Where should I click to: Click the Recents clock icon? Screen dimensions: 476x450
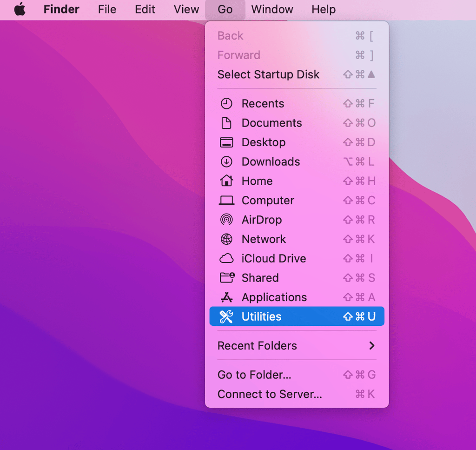(x=226, y=104)
